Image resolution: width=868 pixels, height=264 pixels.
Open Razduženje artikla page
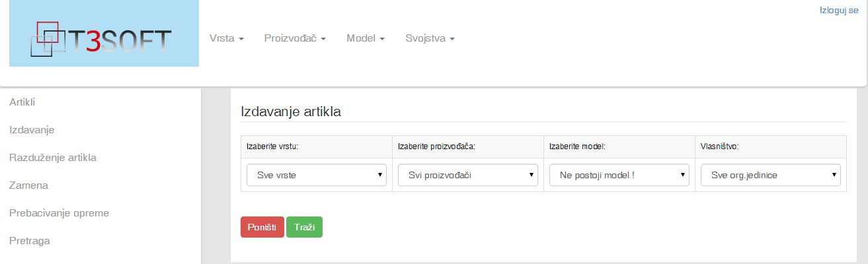click(53, 158)
